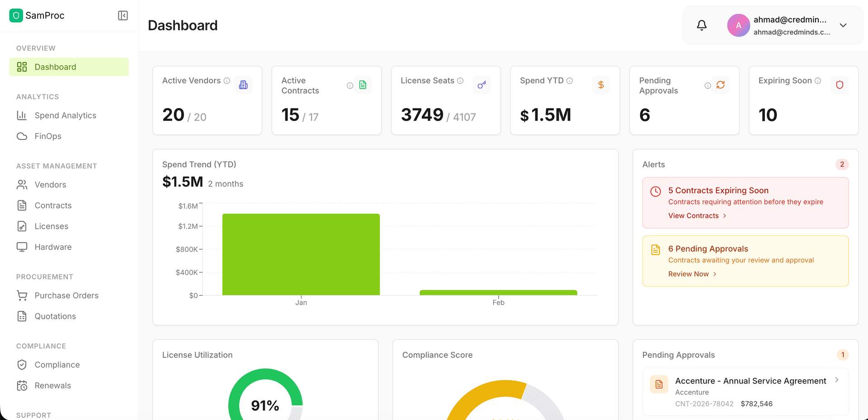
Task: Select the Spend YTD dollar icon
Action: 601,85
